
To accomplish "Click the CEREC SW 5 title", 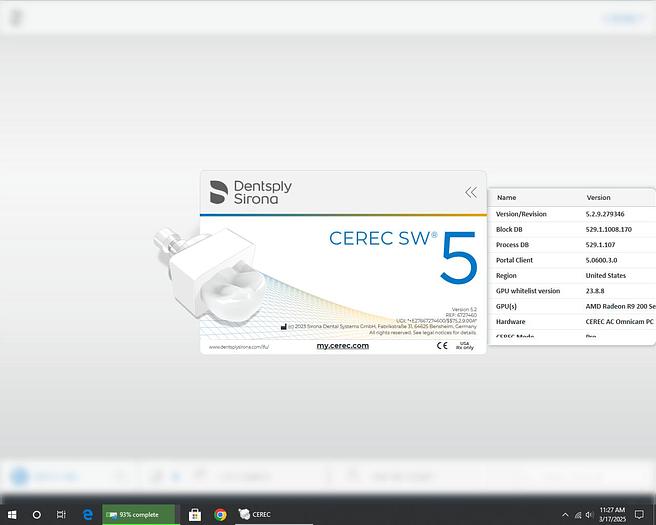I will (403, 260).
